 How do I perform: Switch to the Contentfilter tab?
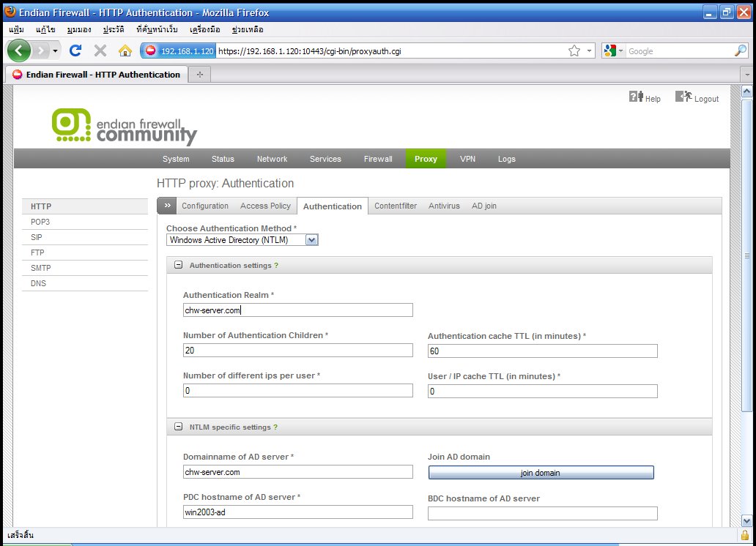pyautogui.click(x=396, y=206)
